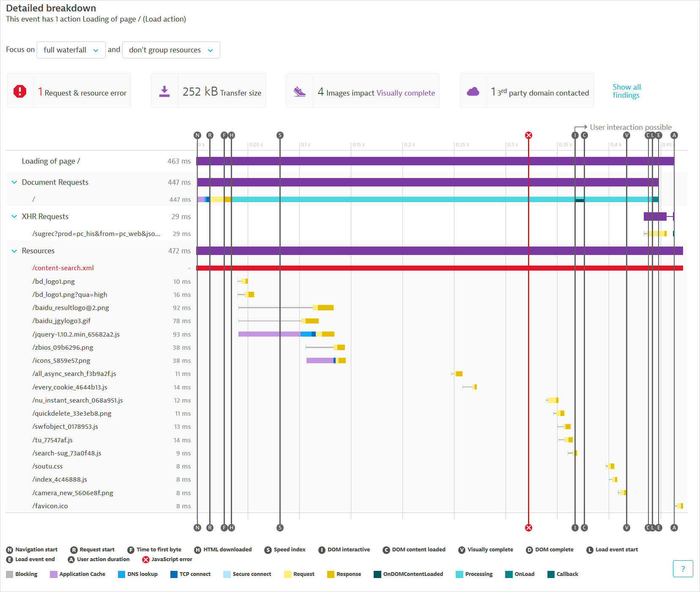Click the baidu_resultlogo waterfall bar

click(286, 307)
